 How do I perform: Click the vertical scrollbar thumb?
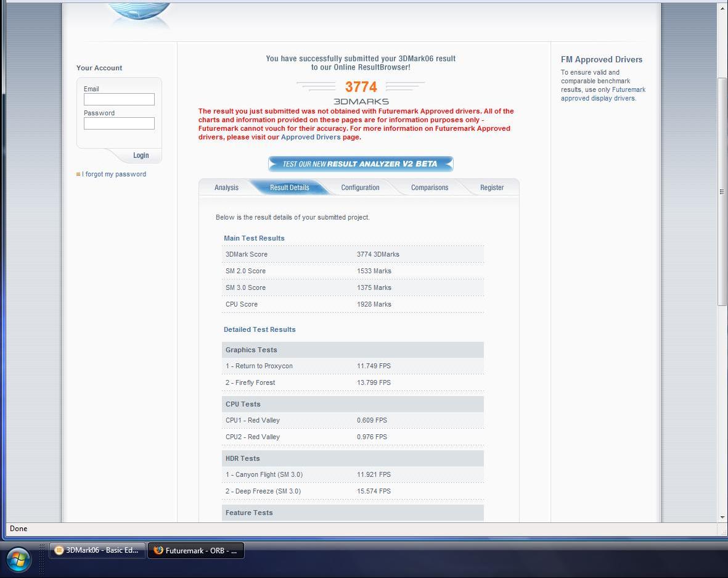[x=722, y=191]
